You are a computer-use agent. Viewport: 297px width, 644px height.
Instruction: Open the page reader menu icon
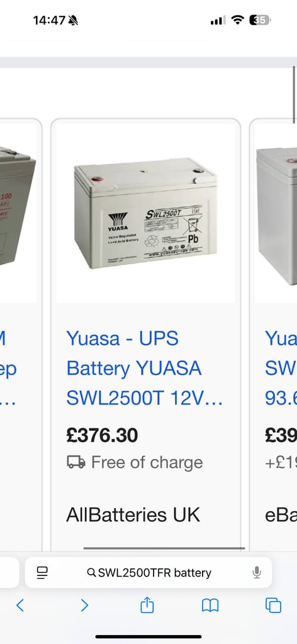pyautogui.click(x=42, y=572)
